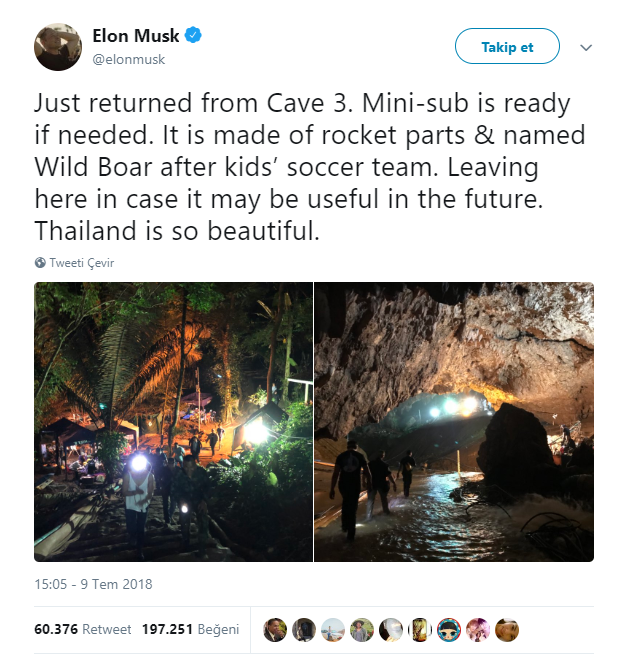Viewport: 622px width, 658px height.
Task: Click the first liker avatar in the row
Action: point(275,630)
